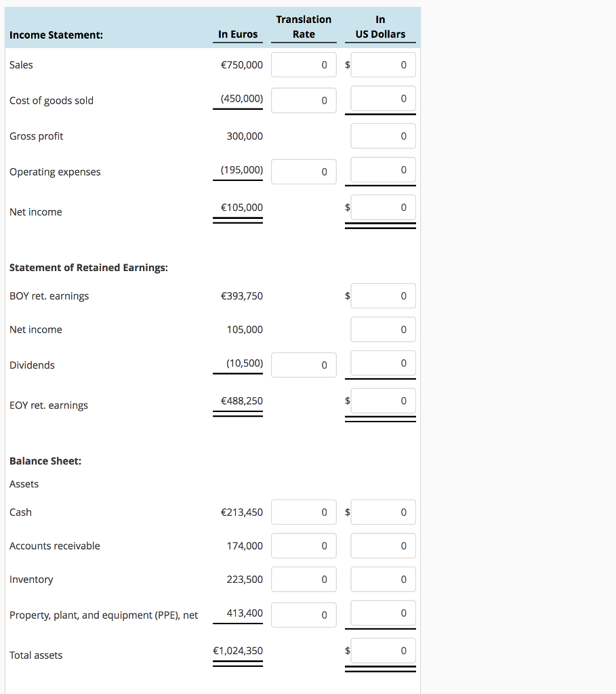Click the Dividends translation rate field

tap(304, 365)
